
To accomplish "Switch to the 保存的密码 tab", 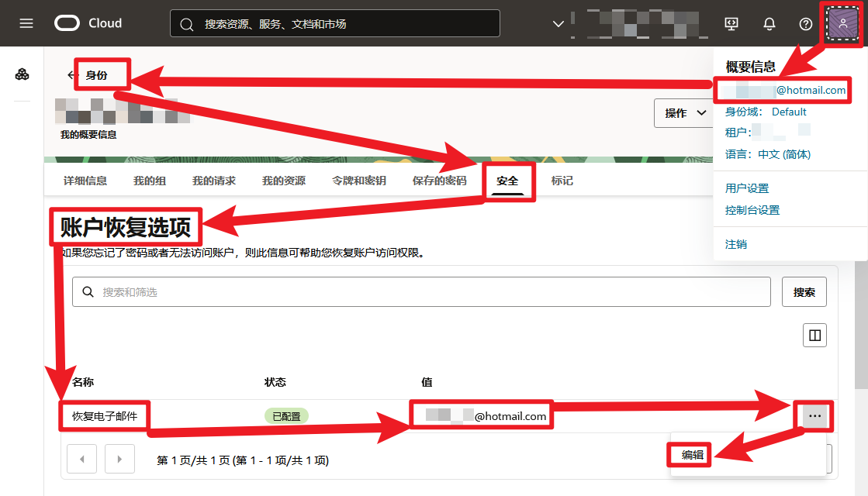I will 440,181.
